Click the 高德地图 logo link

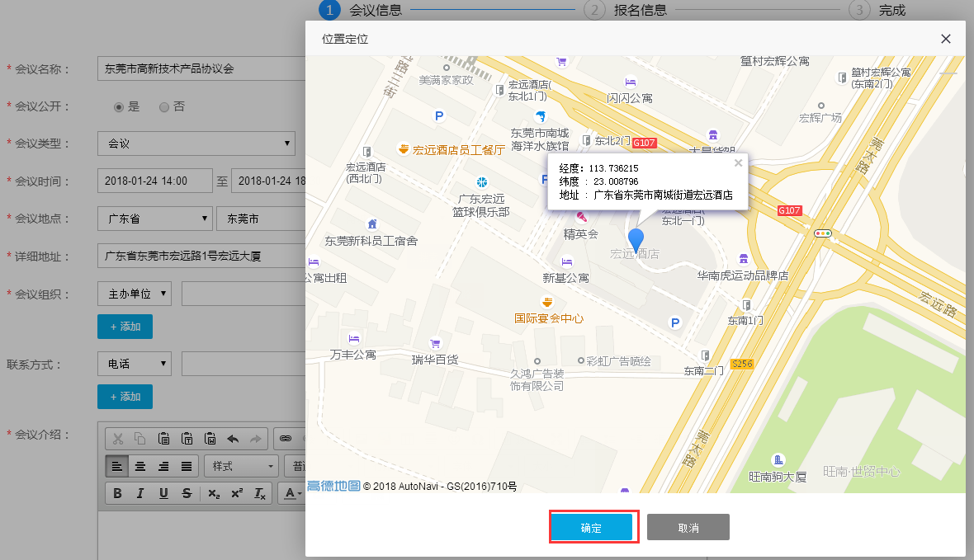pyautogui.click(x=333, y=486)
